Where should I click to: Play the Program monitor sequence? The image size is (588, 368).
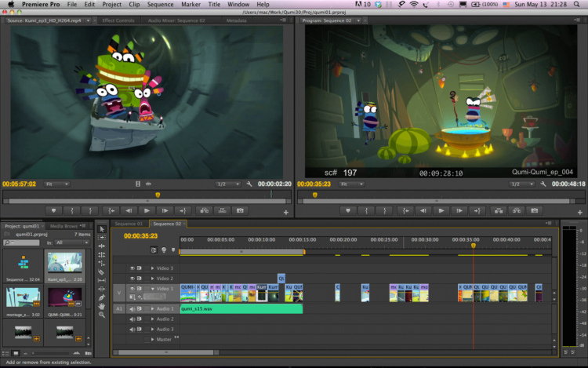(441, 211)
